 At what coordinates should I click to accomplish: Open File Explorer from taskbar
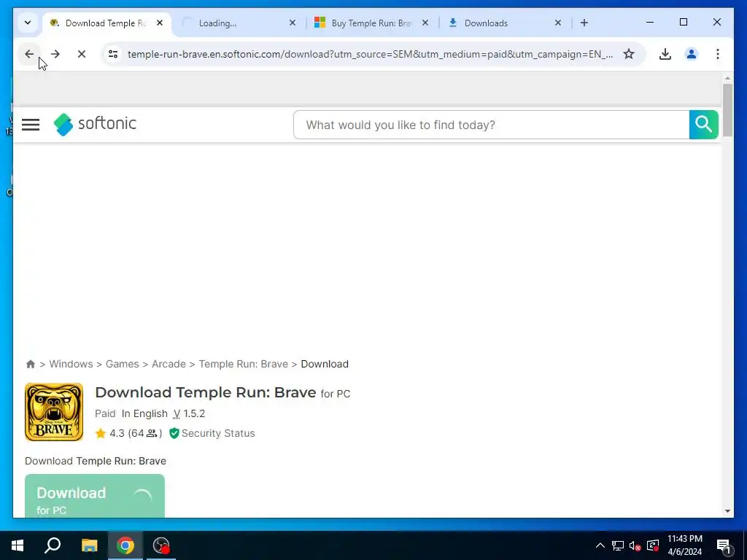tap(89, 545)
